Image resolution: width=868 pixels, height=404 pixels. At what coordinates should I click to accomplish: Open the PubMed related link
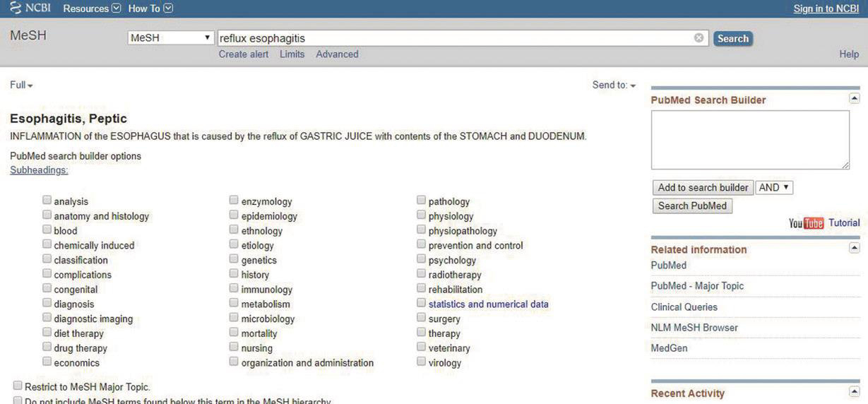[669, 266]
